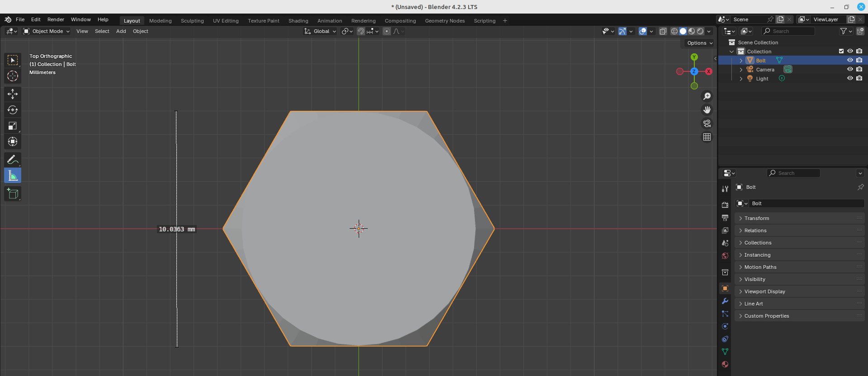Open the Particles properties tab
Screen dimensions: 868x376
click(x=725, y=314)
